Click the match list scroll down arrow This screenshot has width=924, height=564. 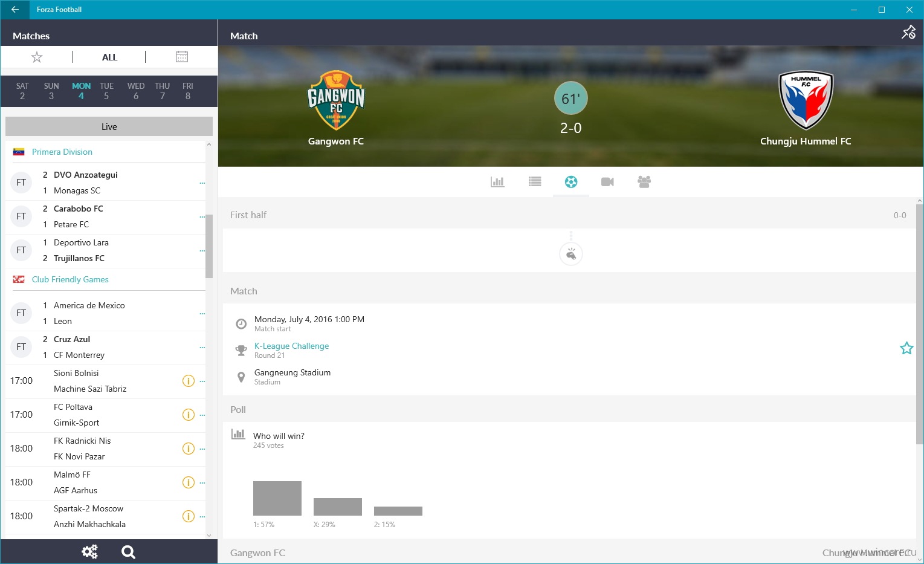click(x=209, y=535)
